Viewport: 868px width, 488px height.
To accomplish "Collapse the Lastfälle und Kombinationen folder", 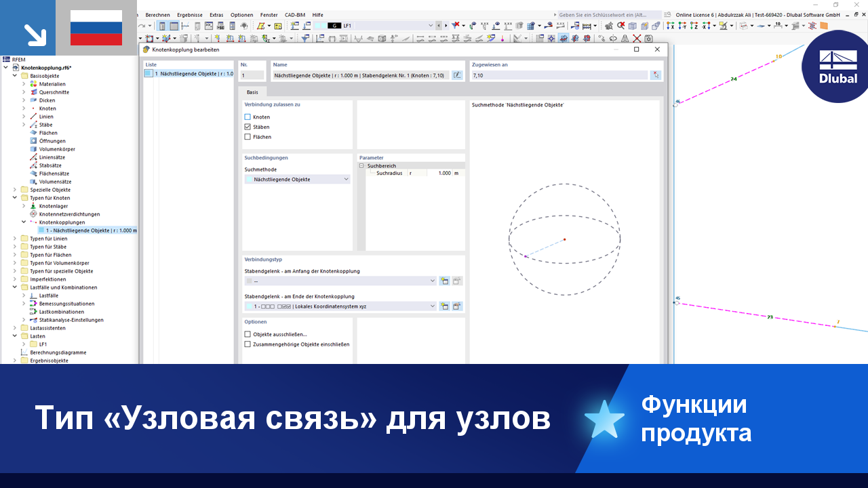I will point(14,287).
